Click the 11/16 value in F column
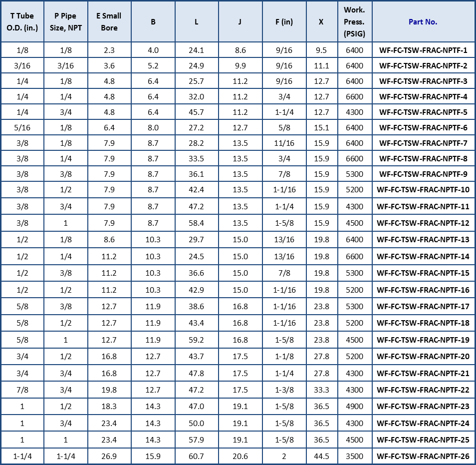The height and width of the screenshot is (465, 476). 284,143
